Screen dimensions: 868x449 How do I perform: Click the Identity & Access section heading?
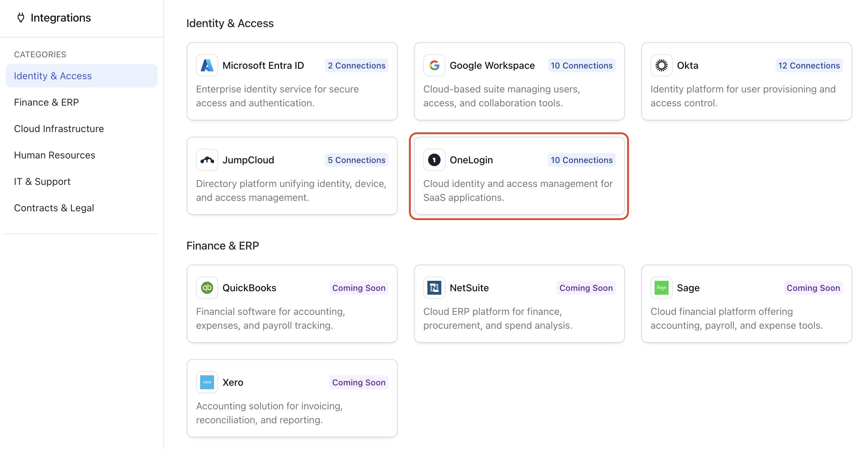click(230, 23)
